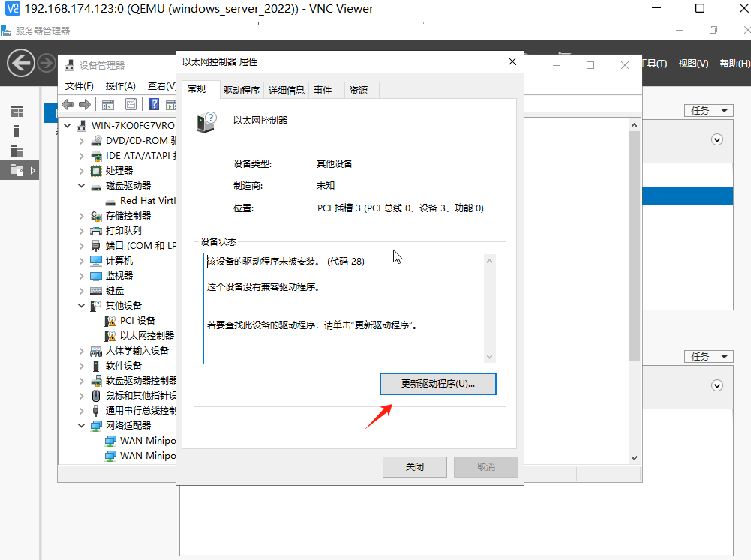Click the blue help icon in toolbar
Image resolution: width=751 pixels, height=560 pixels.
(155, 104)
